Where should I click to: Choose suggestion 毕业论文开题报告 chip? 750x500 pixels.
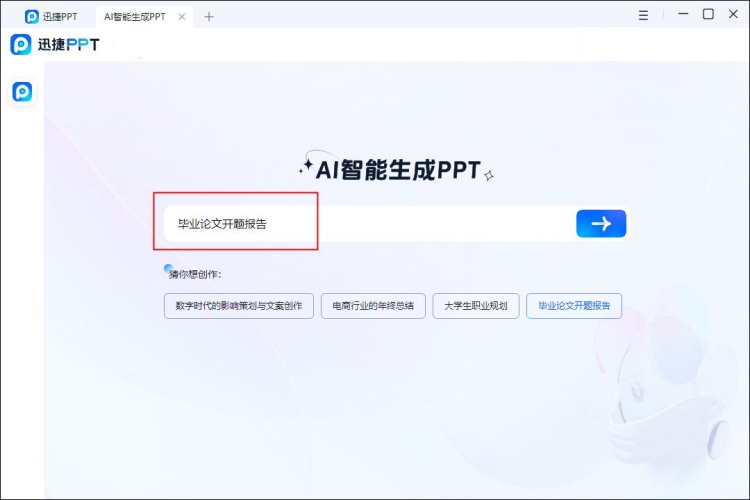574,306
